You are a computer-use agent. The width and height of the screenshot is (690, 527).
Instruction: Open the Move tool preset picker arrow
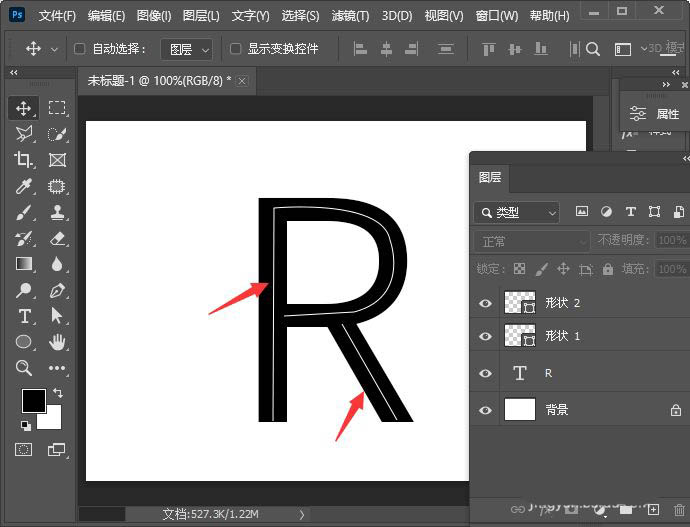click(x=54, y=49)
